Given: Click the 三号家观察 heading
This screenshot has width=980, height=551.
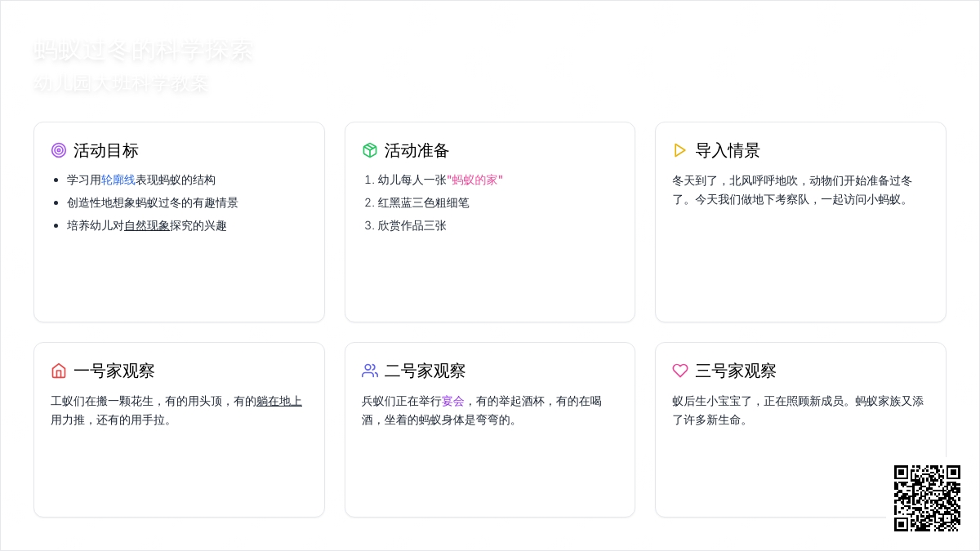Looking at the screenshot, I should pos(736,371).
